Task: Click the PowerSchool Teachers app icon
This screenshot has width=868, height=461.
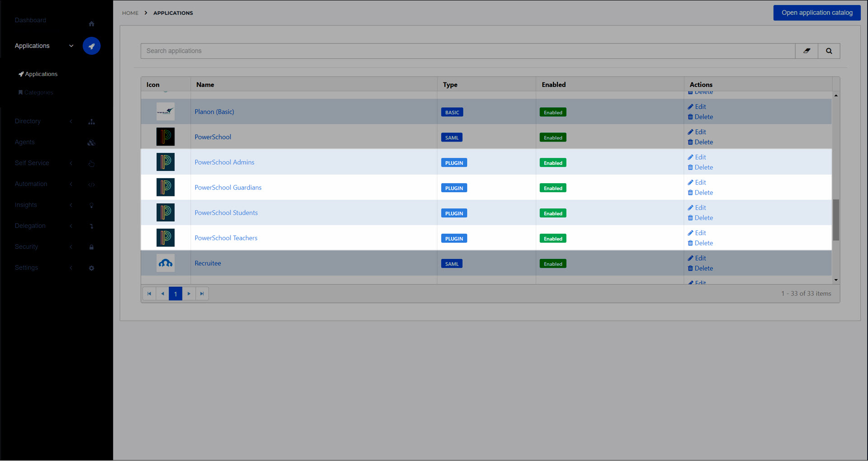Action: (x=165, y=238)
